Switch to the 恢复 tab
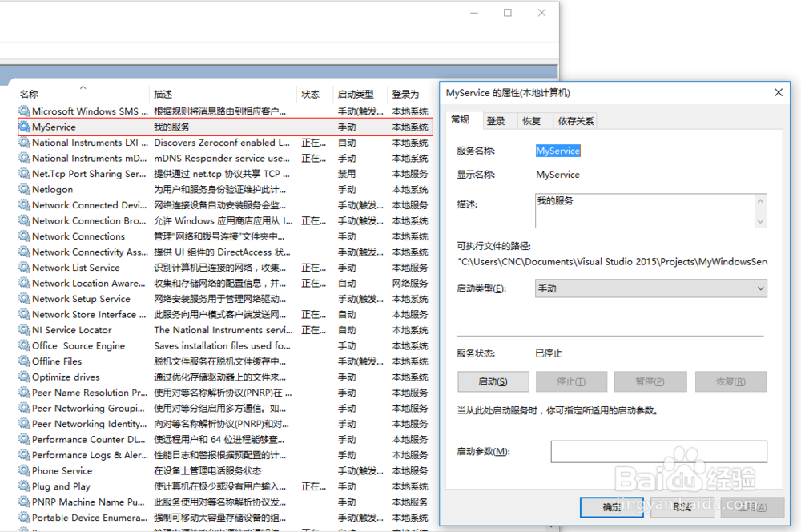 (530, 119)
